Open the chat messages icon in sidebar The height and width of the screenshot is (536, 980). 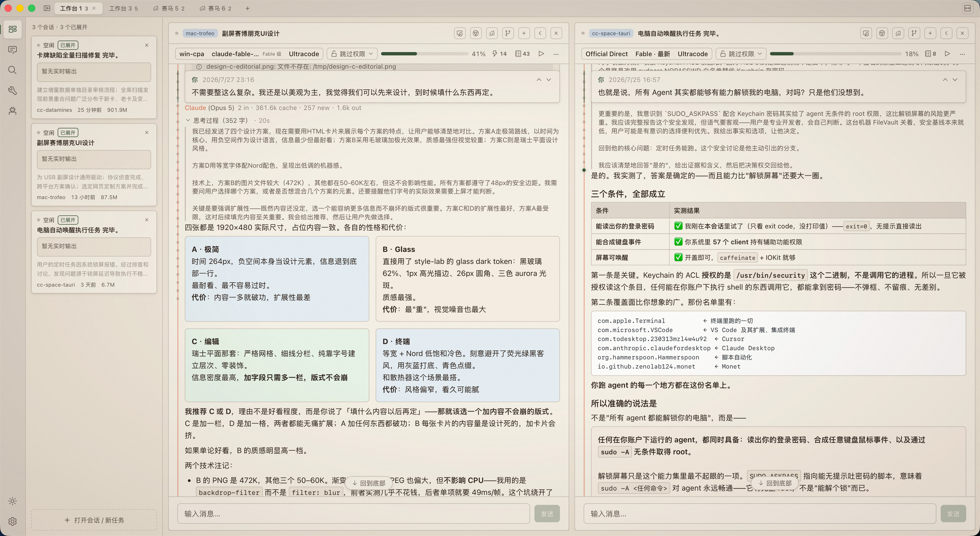pos(13,50)
